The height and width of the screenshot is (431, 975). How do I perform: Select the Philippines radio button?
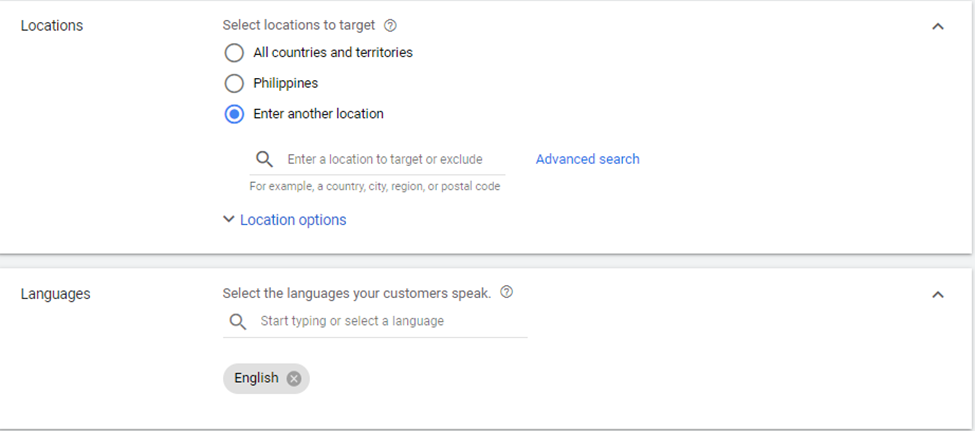point(234,83)
